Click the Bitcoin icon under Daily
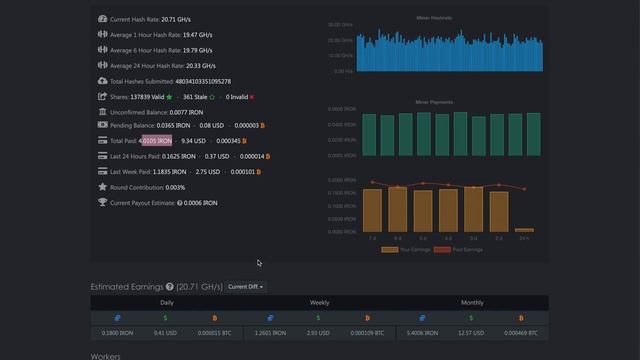The height and width of the screenshot is (360, 640). coord(215,318)
